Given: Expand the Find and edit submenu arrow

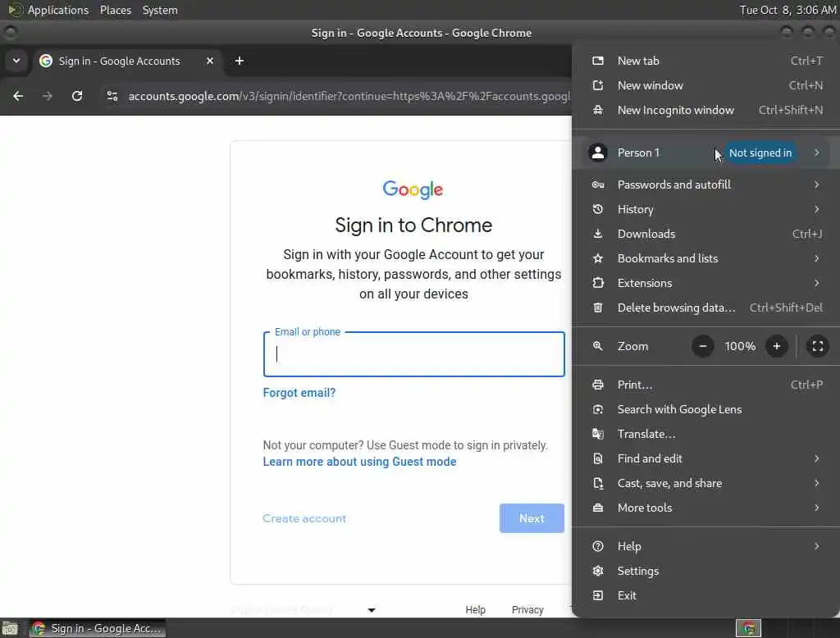Looking at the screenshot, I should (817, 458).
